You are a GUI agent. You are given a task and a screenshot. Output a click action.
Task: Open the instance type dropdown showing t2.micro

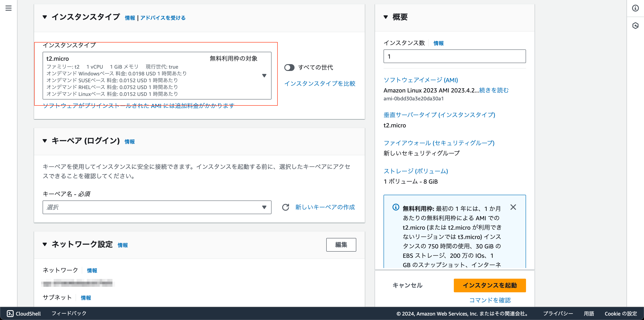pos(264,76)
